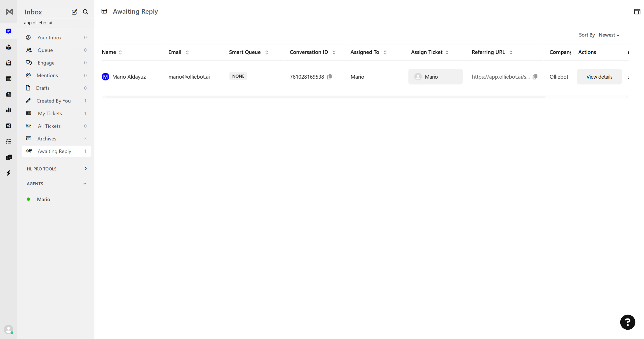Screen dimensions: 644x339
Task: Open the inbox search icon
Action: [x=86, y=12]
